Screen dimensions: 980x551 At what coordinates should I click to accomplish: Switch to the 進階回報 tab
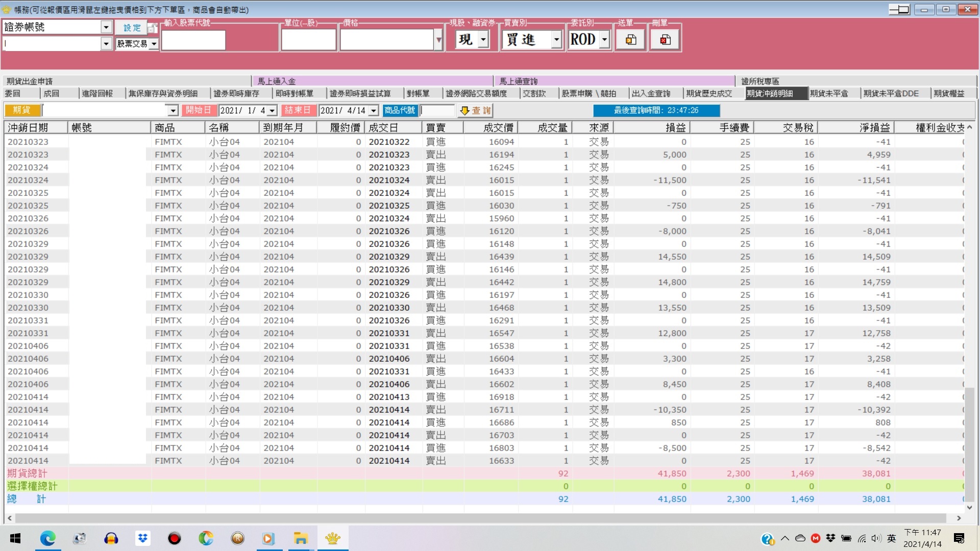[x=97, y=93]
